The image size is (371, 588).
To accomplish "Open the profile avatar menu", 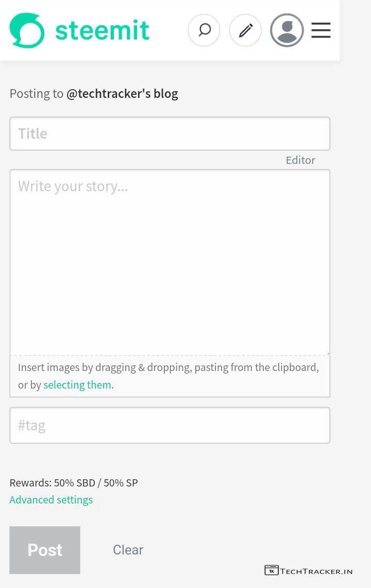I will 286,30.
